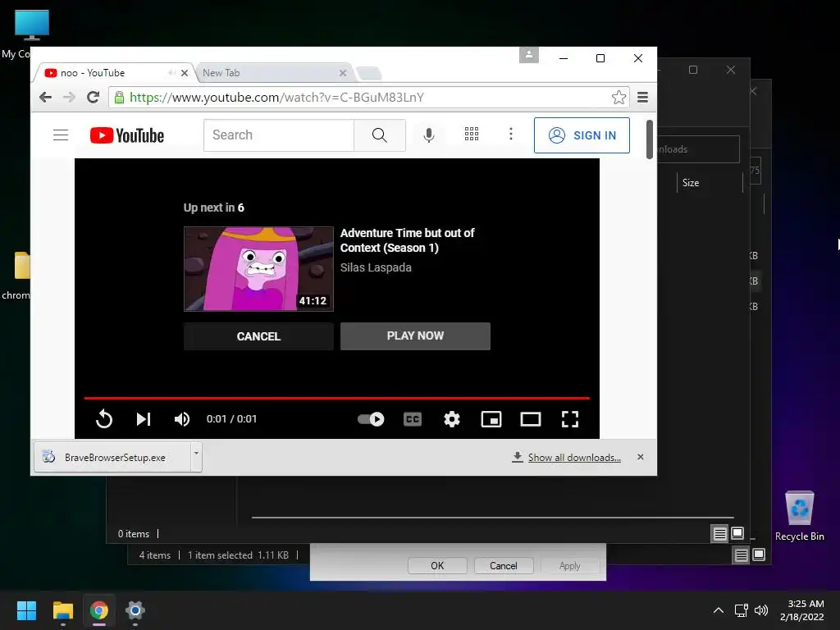
Task: Open the network tray icon
Action: coord(742,610)
